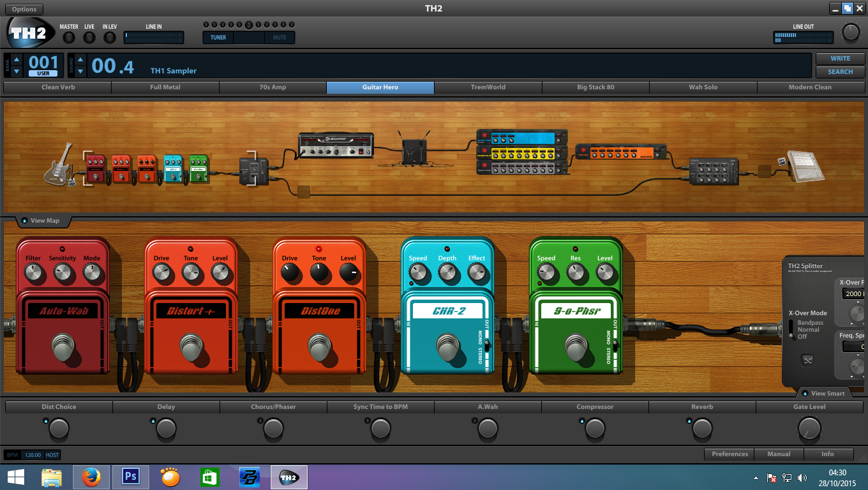Toggle the MUTE button
Image resolution: width=868 pixels, height=490 pixels.
point(280,38)
